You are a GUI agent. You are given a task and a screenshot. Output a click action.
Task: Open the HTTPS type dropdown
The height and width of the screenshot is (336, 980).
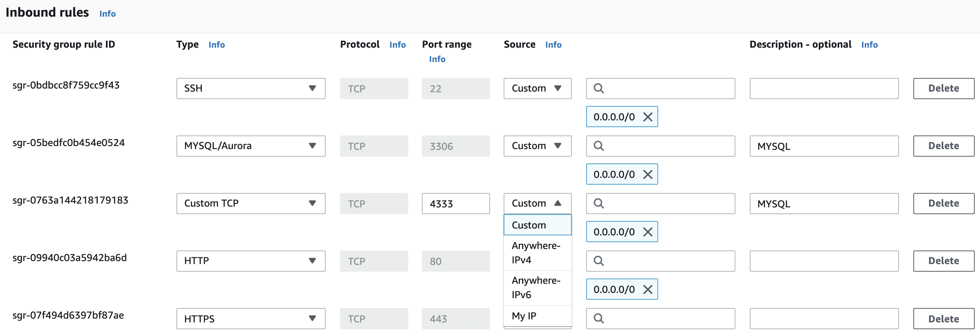[251, 319]
